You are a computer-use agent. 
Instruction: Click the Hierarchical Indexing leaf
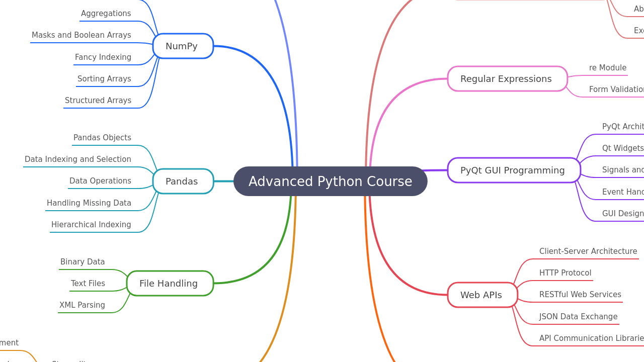tap(91, 225)
